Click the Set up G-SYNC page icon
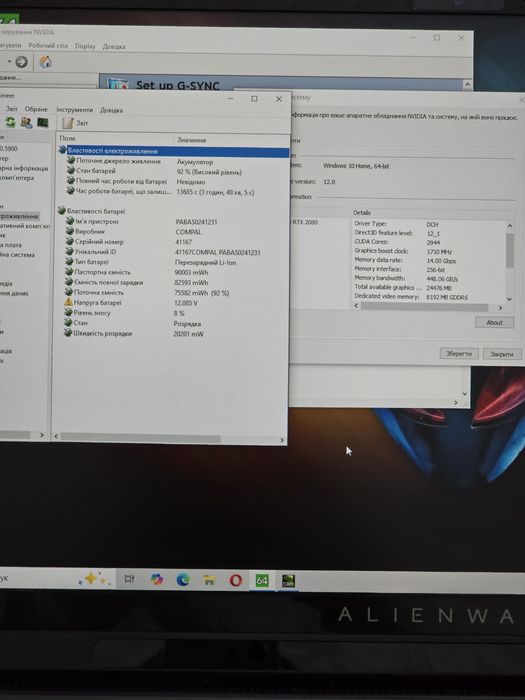 (x=118, y=84)
